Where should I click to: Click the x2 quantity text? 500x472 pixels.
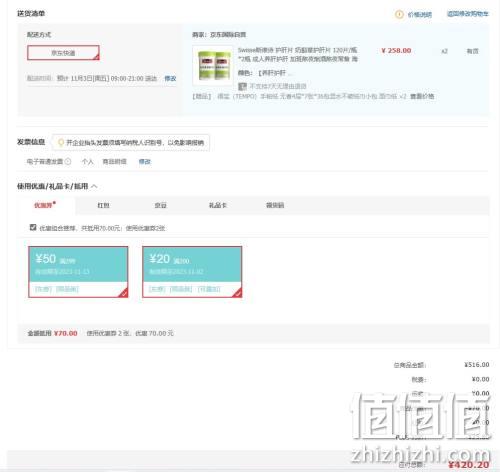pyautogui.click(x=444, y=51)
